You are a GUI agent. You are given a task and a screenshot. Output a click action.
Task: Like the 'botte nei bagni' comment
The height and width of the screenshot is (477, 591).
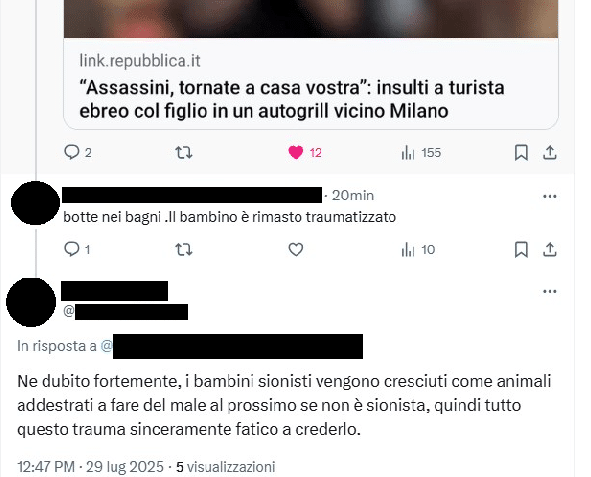point(296,249)
